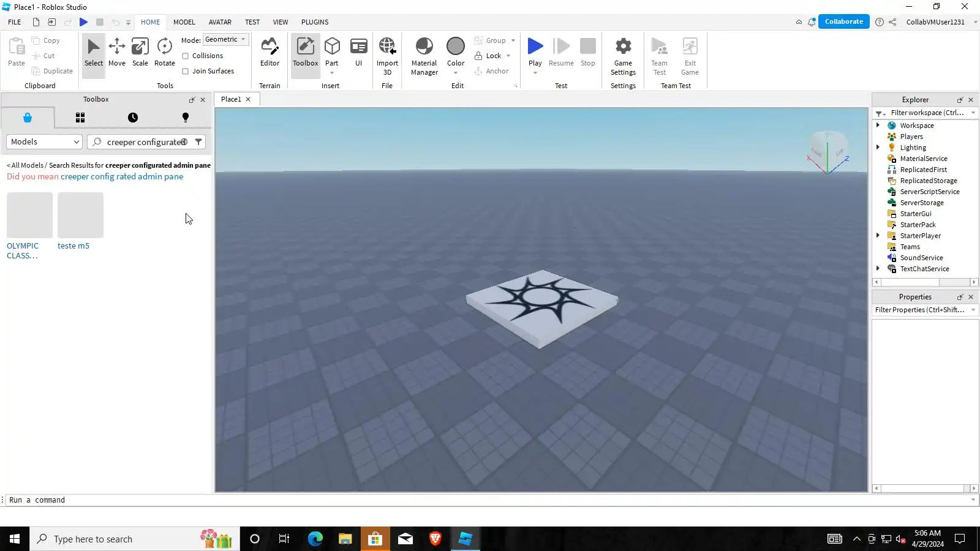Follow the suggested search correction link

(122, 177)
